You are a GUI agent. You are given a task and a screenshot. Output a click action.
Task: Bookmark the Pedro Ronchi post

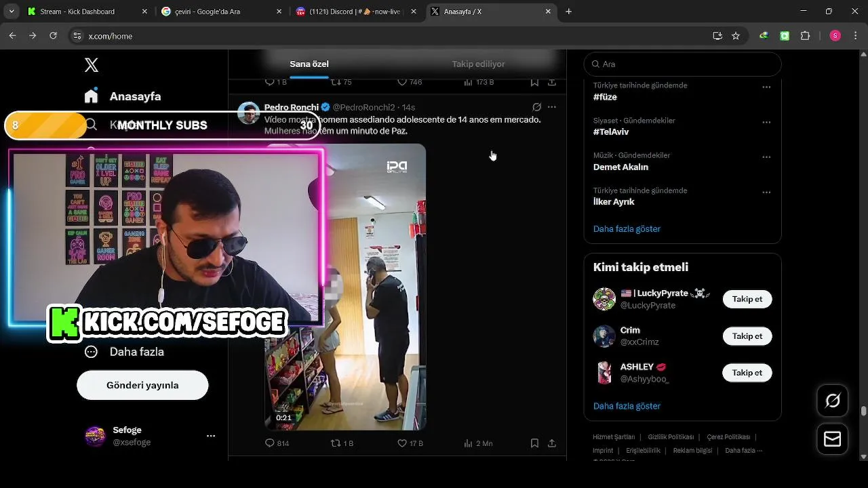tap(534, 443)
